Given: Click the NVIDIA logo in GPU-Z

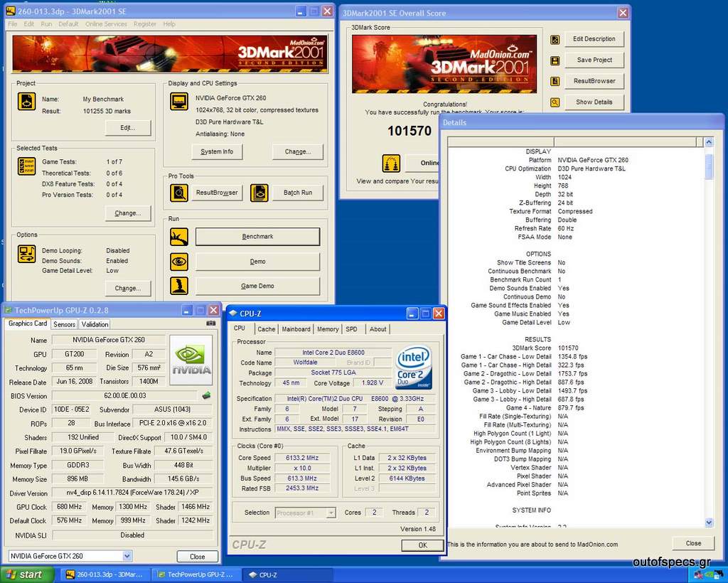Looking at the screenshot, I should tap(191, 360).
